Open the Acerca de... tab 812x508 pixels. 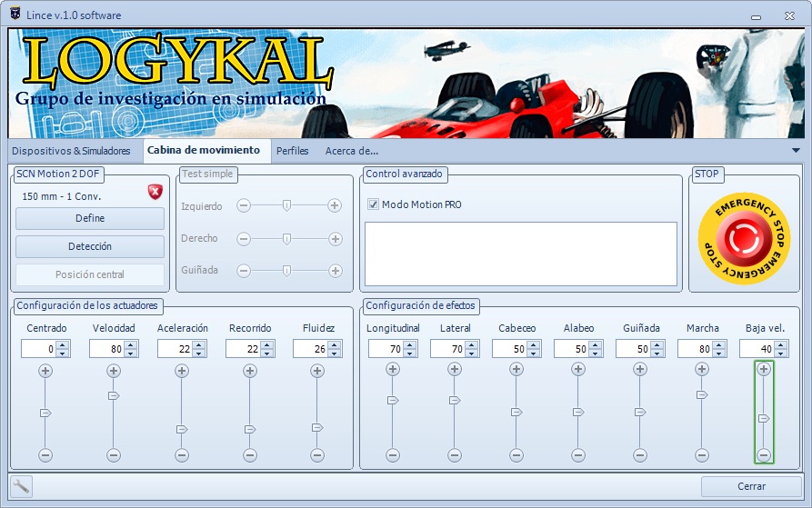point(352,151)
